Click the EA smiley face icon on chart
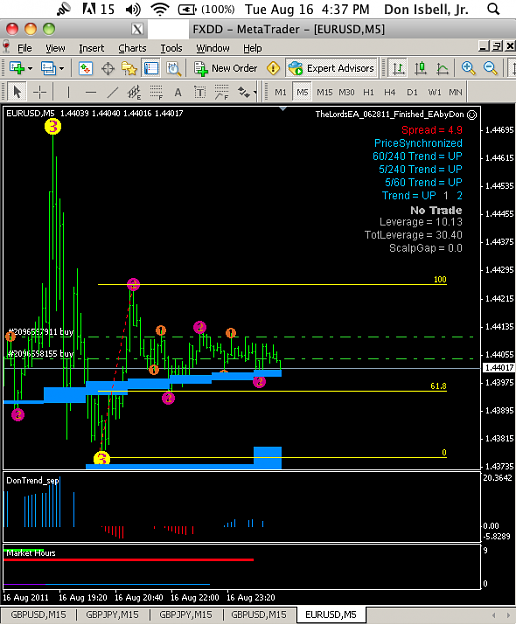Image resolution: width=516 pixels, height=625 pixels. (472, 115)
